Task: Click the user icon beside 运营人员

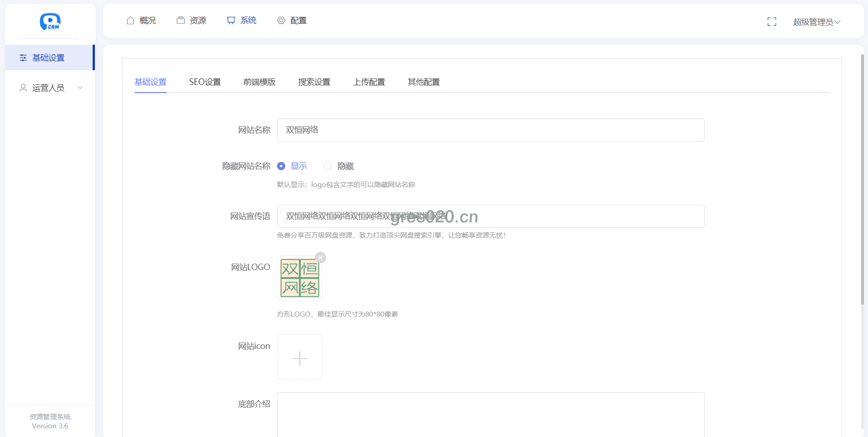Action: tap(23, 88)
